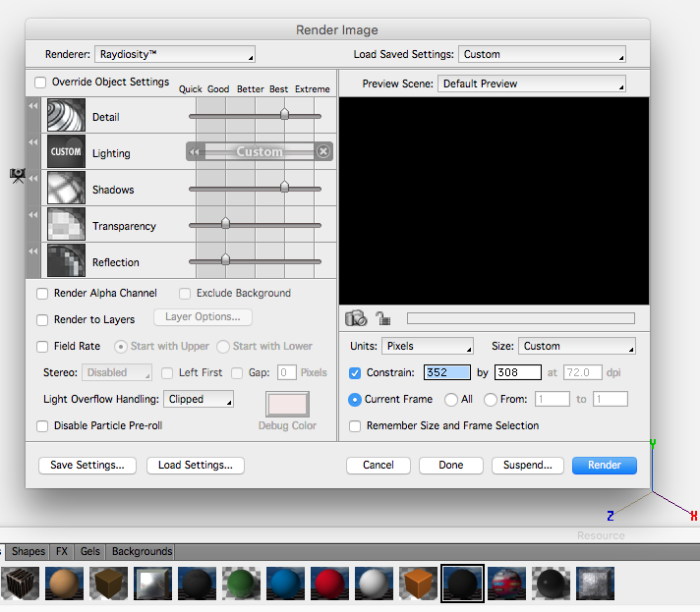The image size is (700, 612).
Task: Expand Shadows row with its double-arrow
Action: 33,179
